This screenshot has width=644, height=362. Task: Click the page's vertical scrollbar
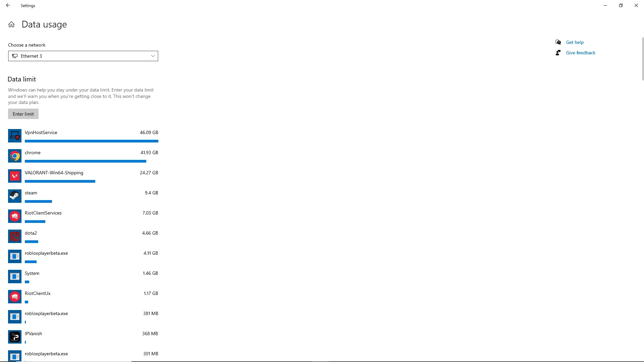point(643,59)
